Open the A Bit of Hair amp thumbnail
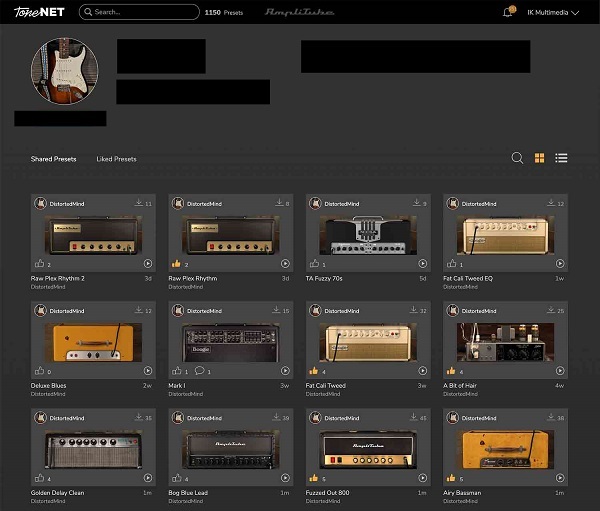Screen dimensions: 600x511 coord(505,342)
